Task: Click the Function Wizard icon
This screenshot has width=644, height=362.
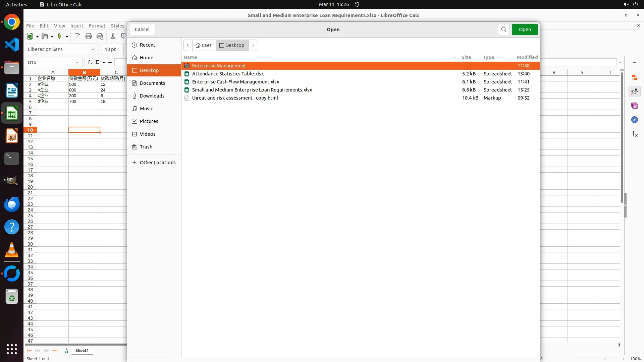Action: coord(90,62)
